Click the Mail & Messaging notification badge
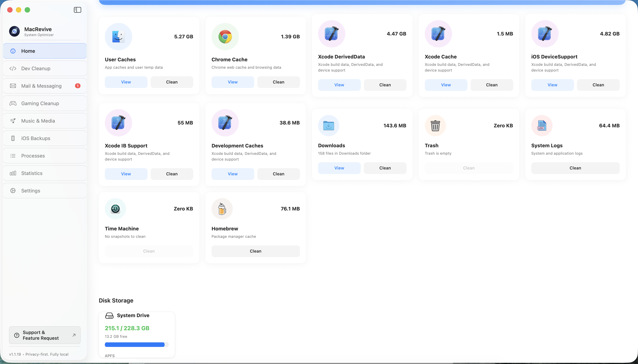The width and height of the screenshot is (638, 364). click(78, 86)
